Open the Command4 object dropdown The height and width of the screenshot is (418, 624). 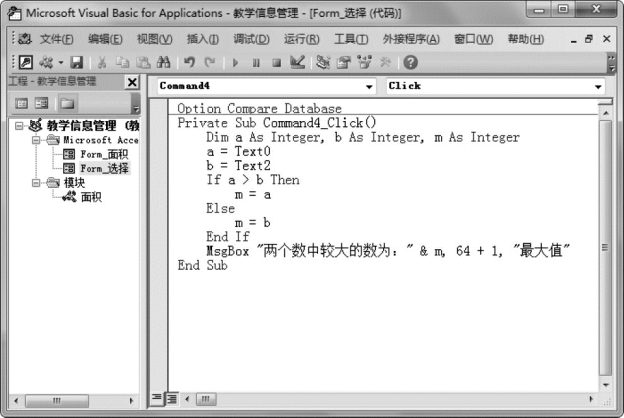(x=369, y=86)
